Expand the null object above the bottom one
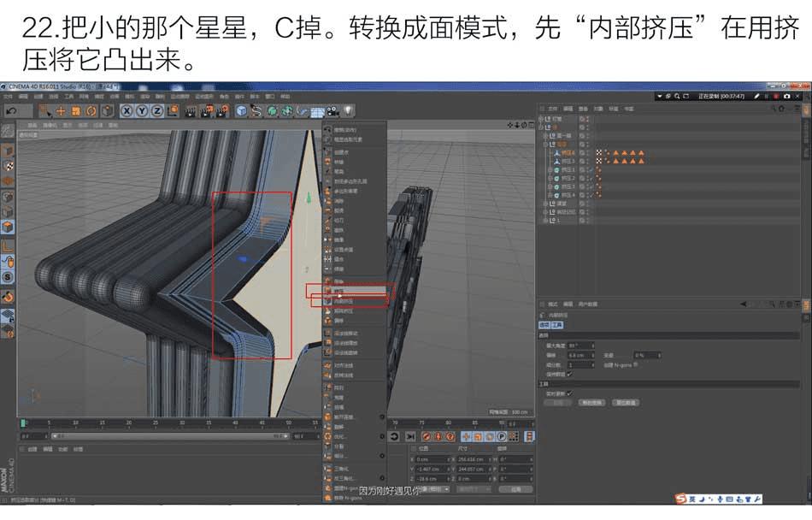The height and width of the screenshot is (520, 812). coord(545,212)
